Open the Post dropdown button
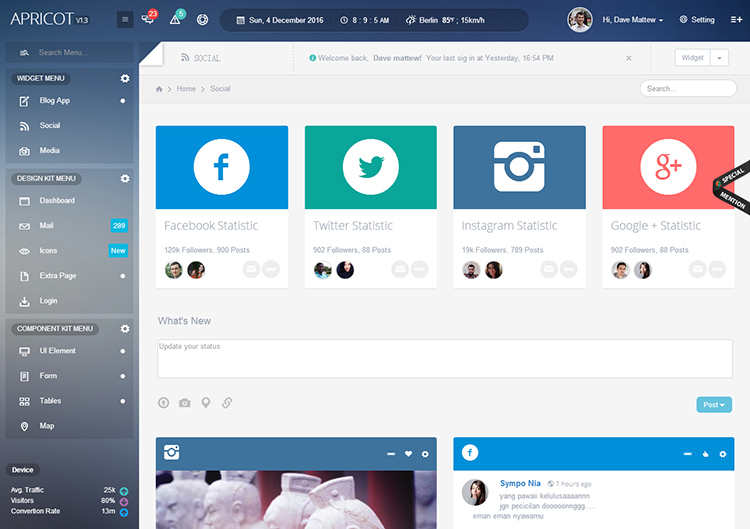The image size is (750, 529). tap(714, 405)
